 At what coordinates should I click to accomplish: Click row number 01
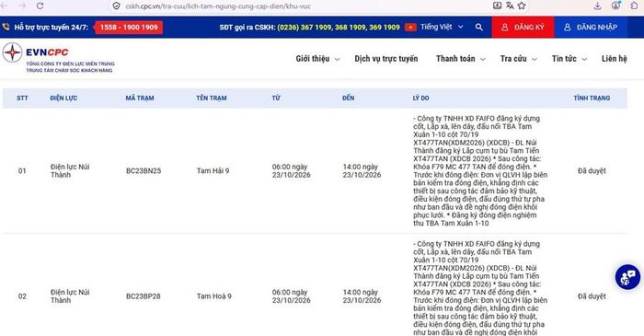tap(22, 171)
